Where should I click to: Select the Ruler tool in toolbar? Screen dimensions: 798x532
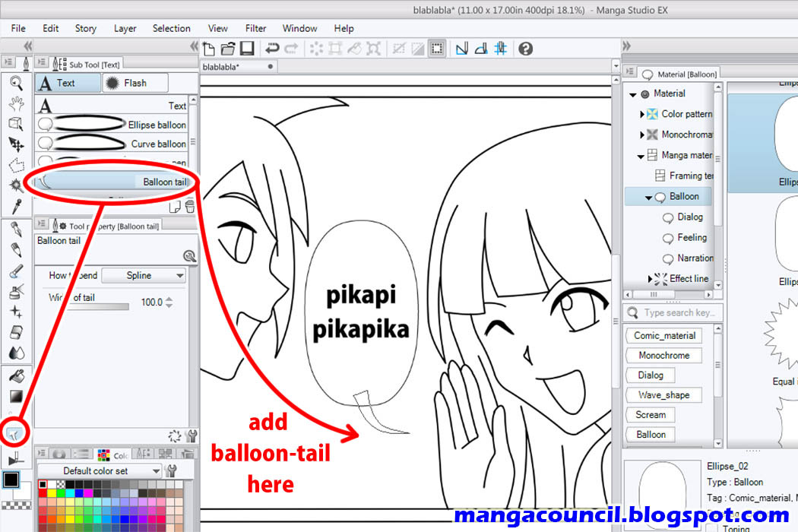point(15,459)
